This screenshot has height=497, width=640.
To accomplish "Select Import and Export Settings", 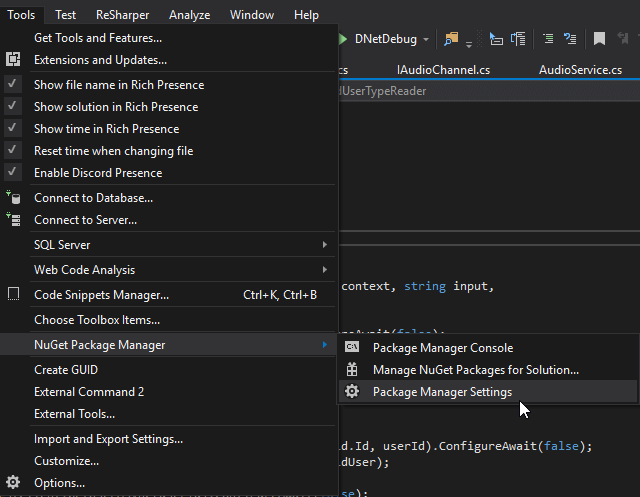I will click(108, 439).
